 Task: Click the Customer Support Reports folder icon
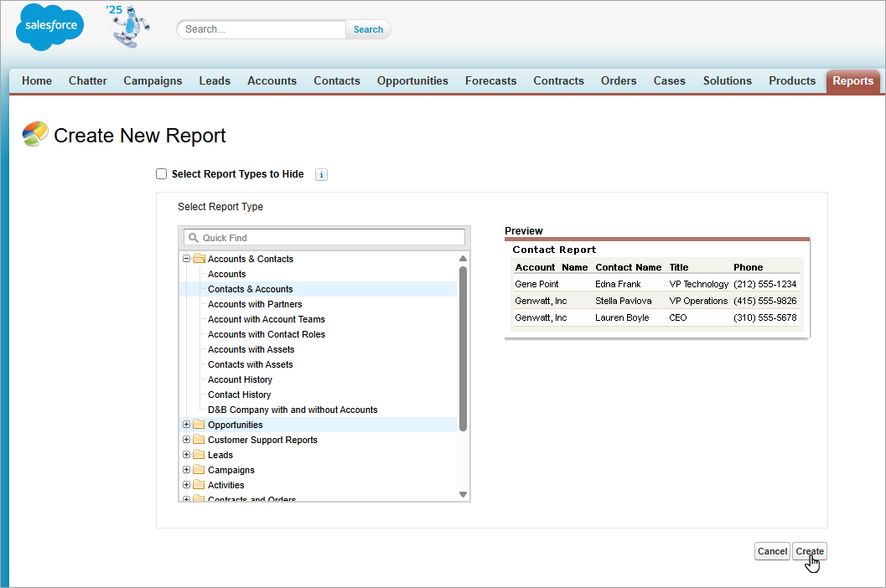pos(199,440)
